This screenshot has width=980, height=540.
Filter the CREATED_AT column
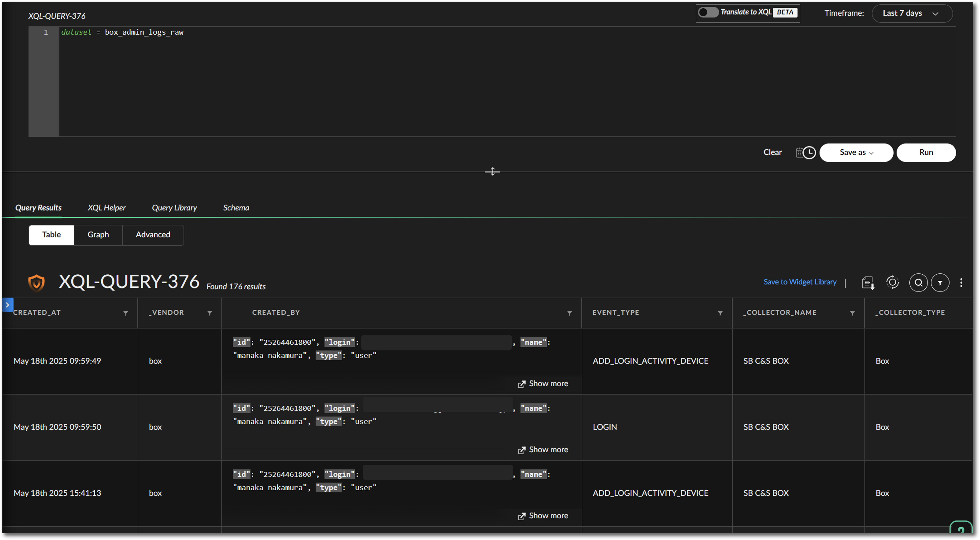125,313
